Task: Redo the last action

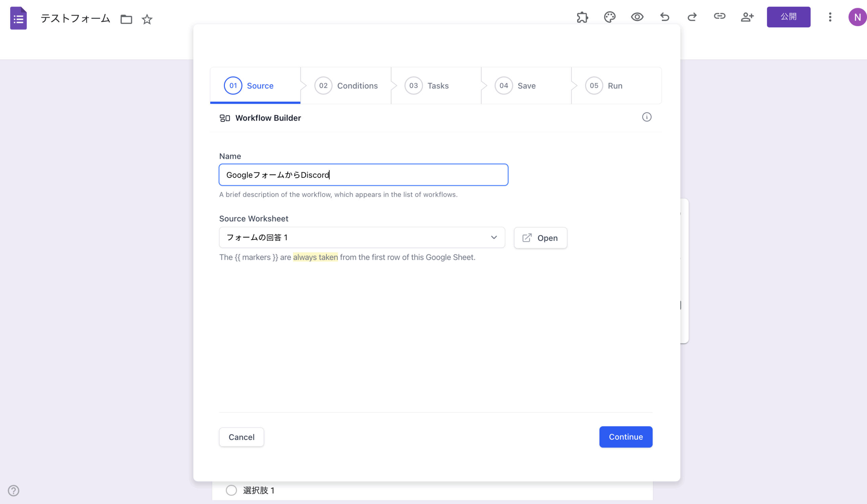Action: [692, 17]
